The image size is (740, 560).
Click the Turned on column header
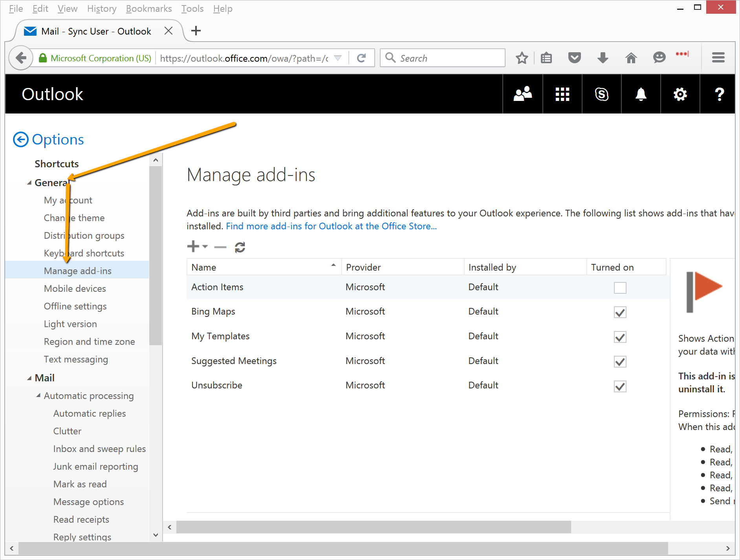[626, 267]
